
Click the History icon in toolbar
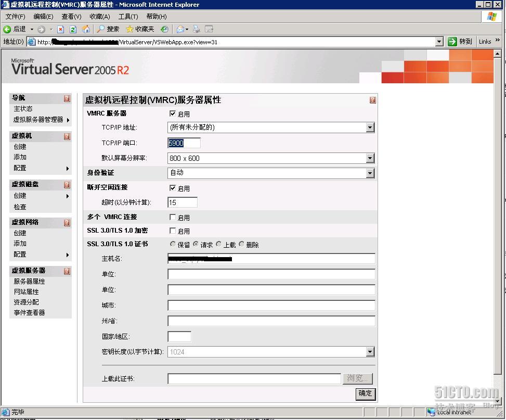[x=164, y=29]
